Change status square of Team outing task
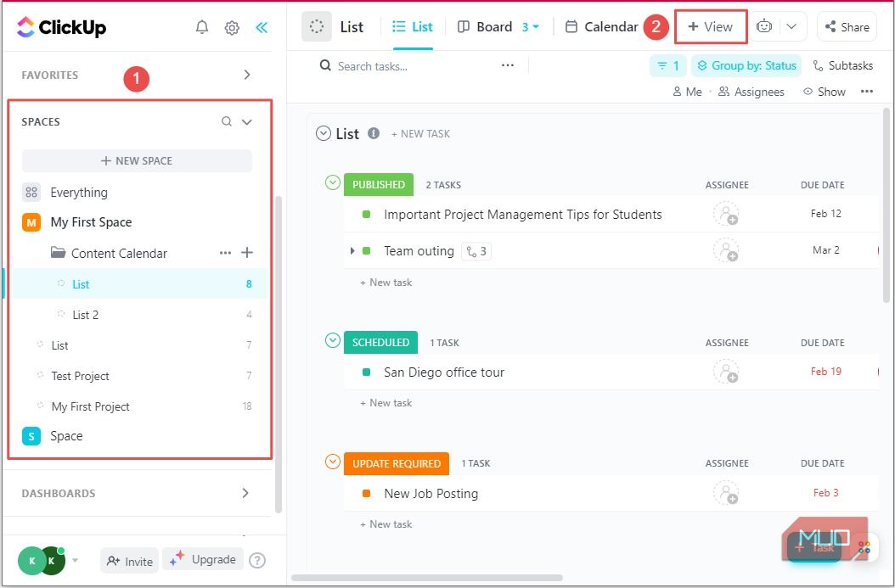Image resolution: width=895 pixels, height=588 pixels. pyautogui.click(x=367, y=251)
